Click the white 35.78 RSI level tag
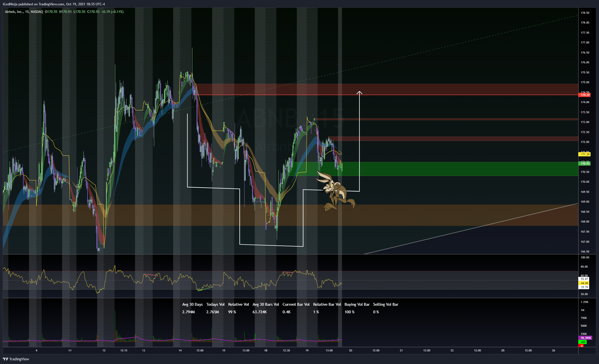 coord(584,287)
